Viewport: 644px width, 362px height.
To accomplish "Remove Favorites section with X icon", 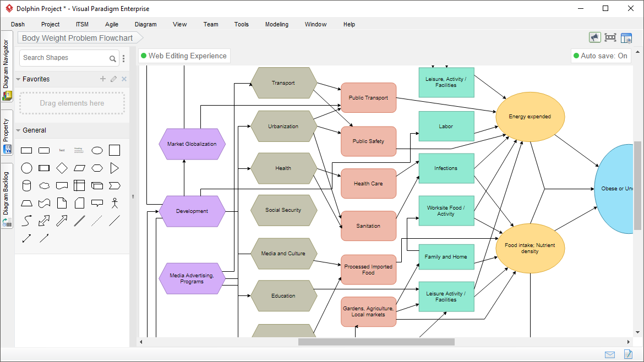I will [x=124, y=79].
